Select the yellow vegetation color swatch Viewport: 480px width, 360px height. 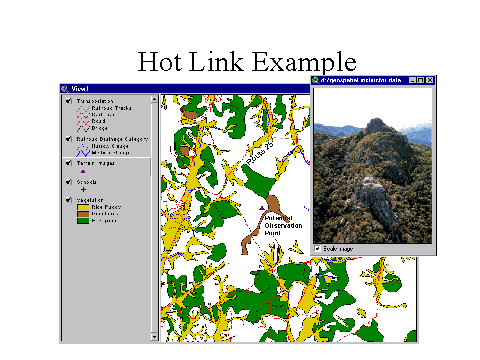(x=83, y=207)
